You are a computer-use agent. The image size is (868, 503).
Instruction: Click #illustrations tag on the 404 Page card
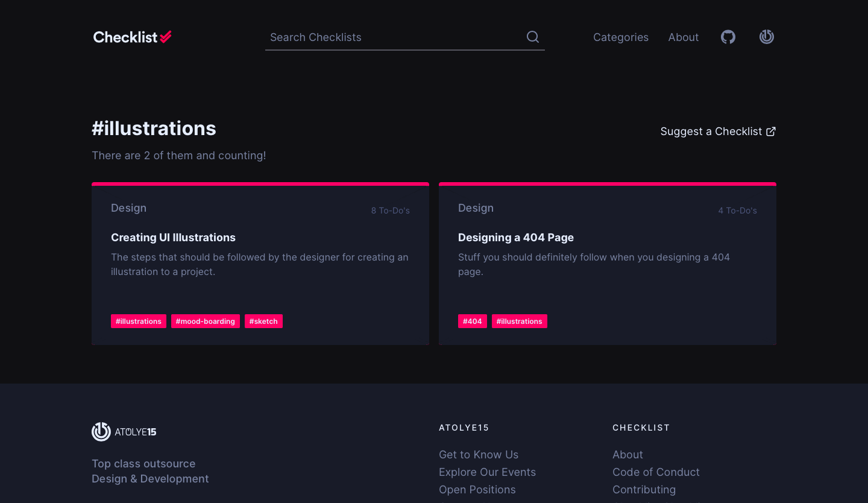519,321
